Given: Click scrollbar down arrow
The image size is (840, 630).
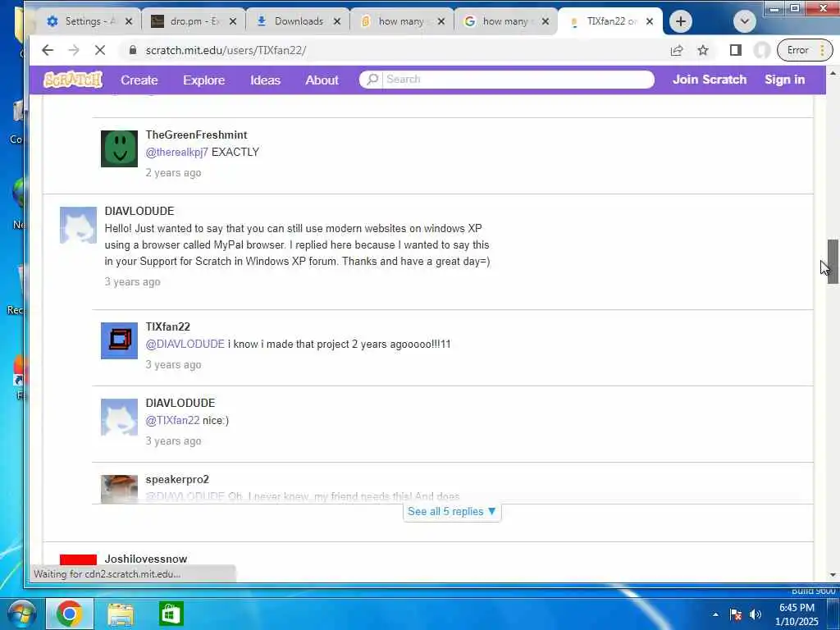Looking at the screenshot, I should pos(833,575).
